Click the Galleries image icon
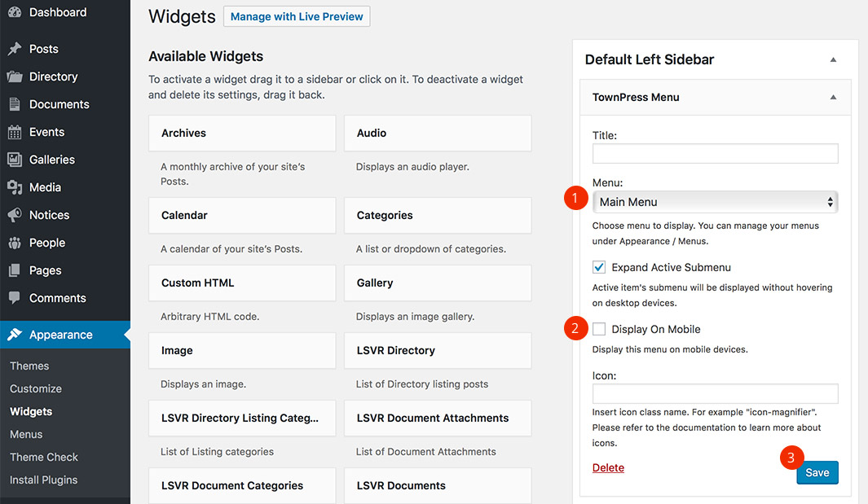The image size is (868, 504). pyautogui.click(x=15, y=160)
